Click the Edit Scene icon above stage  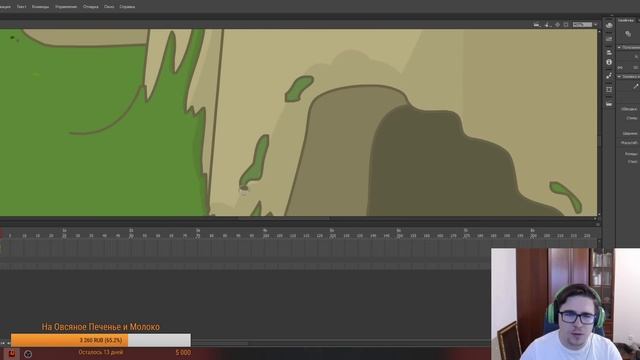(537, 25)
